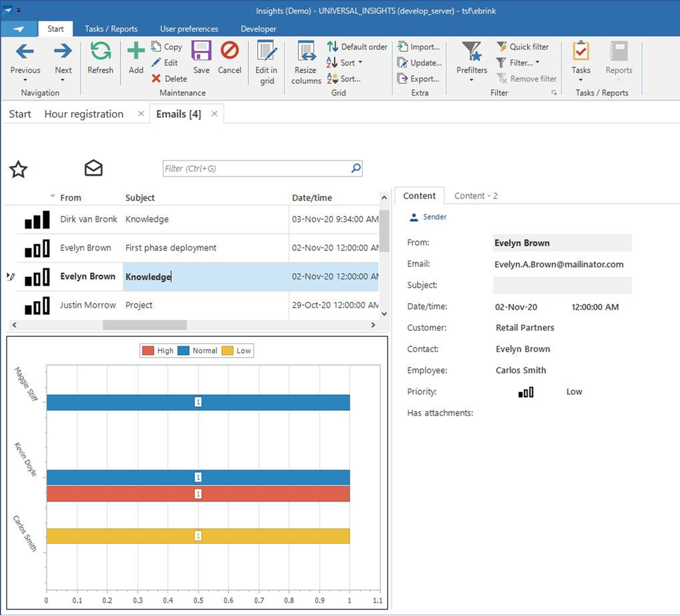The width and height of the screenshot is (680, 616).
Task: Click Export... in Extra group
Action: [x=419, y=79]
